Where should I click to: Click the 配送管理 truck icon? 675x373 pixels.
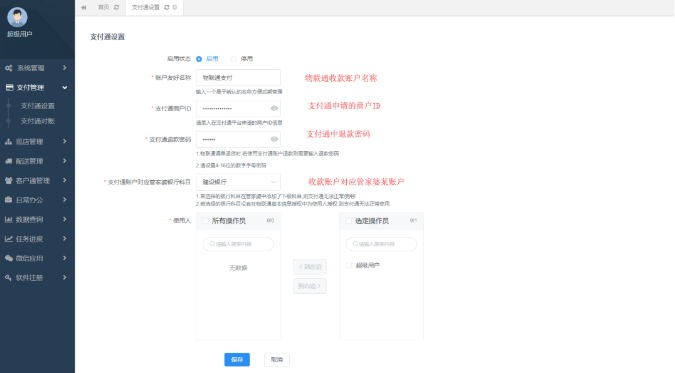tap(9, 161)
